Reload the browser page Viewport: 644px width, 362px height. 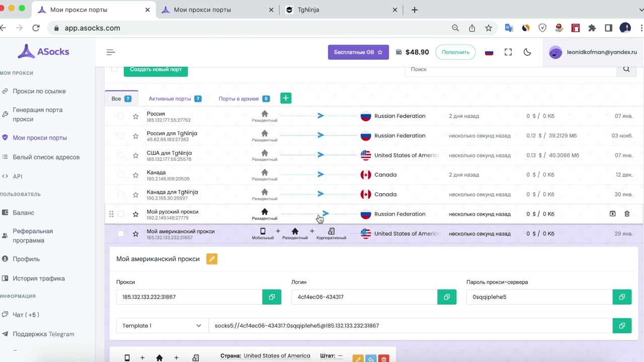36,28
